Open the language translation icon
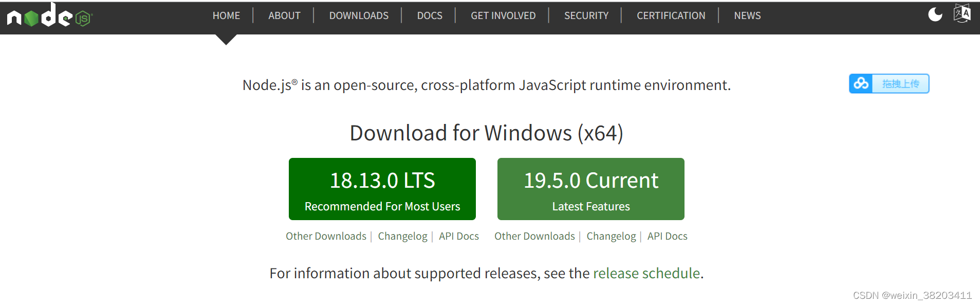Viewport: 980px width, 305px height. tap(962, 13)
